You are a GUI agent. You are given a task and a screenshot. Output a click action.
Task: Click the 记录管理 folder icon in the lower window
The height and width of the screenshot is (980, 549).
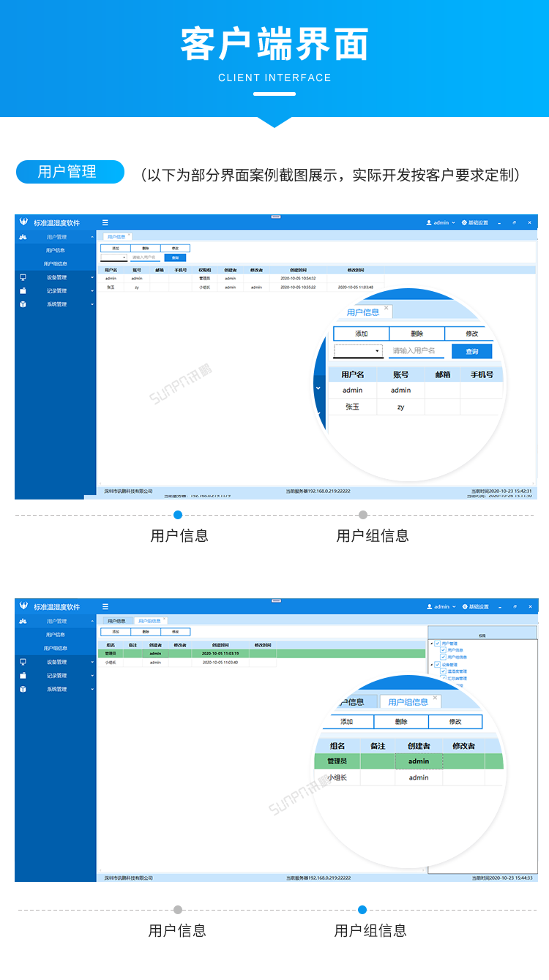[23, 675]
